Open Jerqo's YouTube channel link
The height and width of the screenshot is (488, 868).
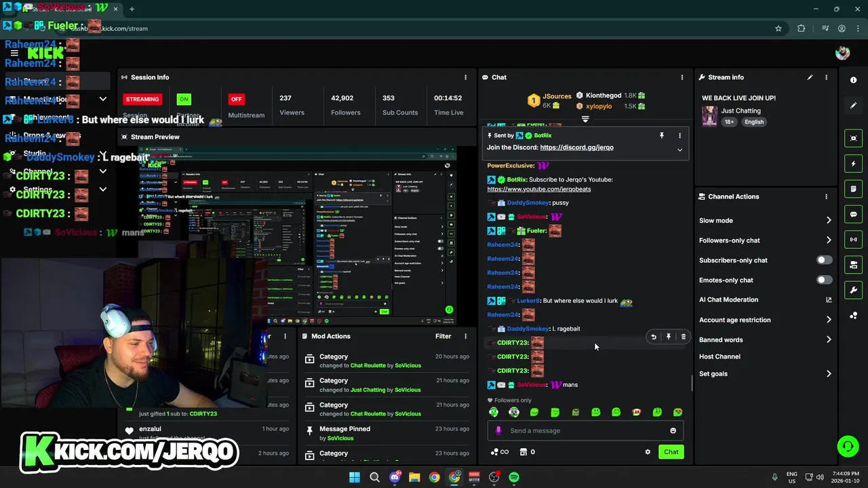coord(539,189)
